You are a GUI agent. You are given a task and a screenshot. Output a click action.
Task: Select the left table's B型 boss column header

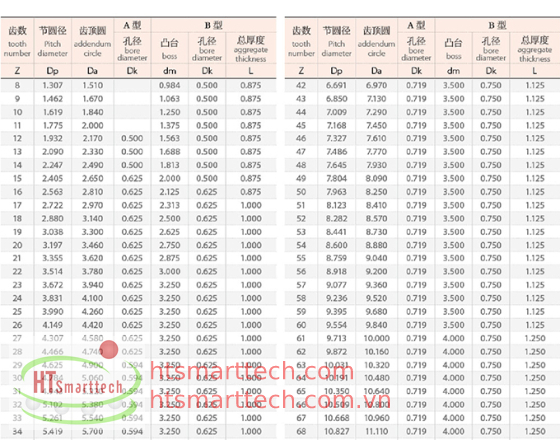point(169,48)
